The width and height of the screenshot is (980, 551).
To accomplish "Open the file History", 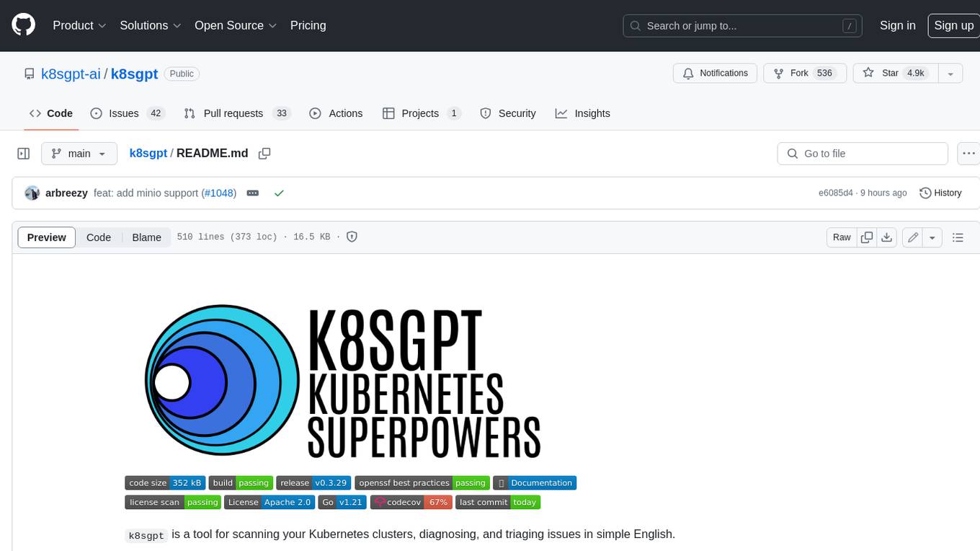I will point(940,193).
